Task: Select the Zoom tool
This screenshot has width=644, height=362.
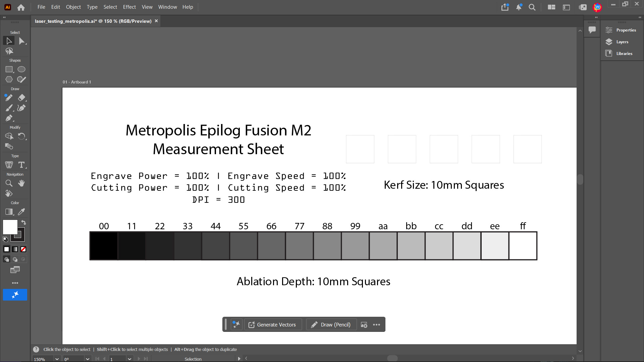Action: tap(9, 183)
